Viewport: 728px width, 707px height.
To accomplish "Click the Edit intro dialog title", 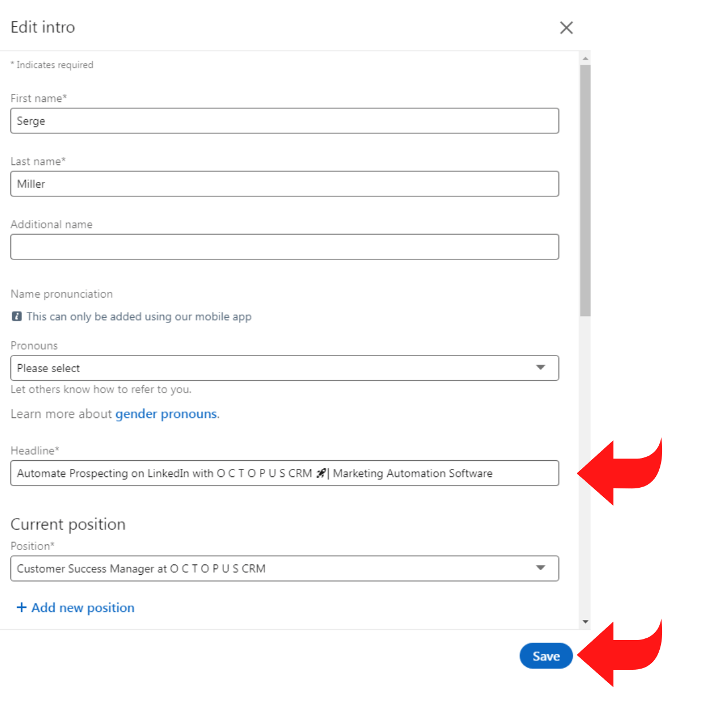I will click(43, 27).
